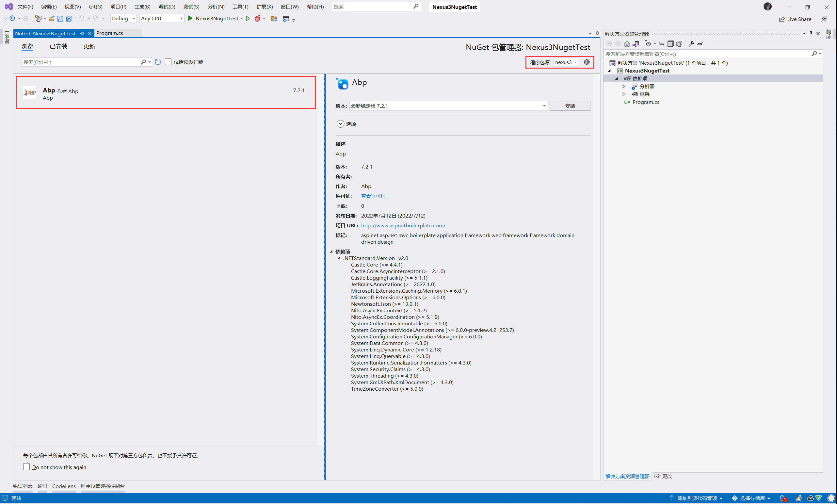The height and width of the screenshot is (504, 837).
Task: Open the aspnetboilerplate.com project URL
Action: click(x=403, y=225)
